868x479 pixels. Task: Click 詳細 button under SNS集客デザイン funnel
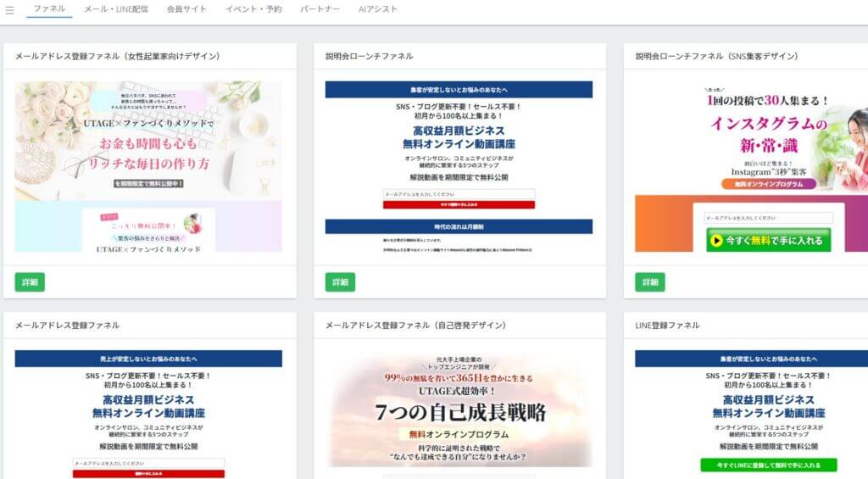coord(650,281)
